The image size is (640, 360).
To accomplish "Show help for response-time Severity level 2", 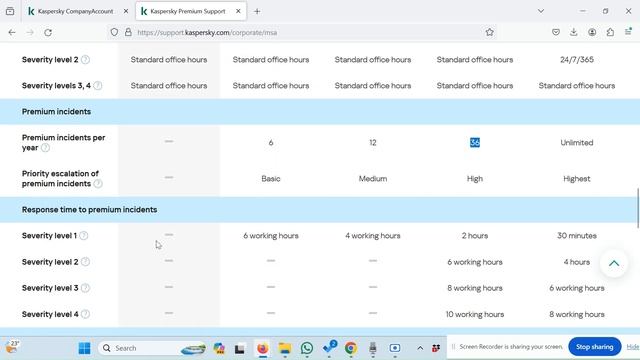I will [85, 262].
